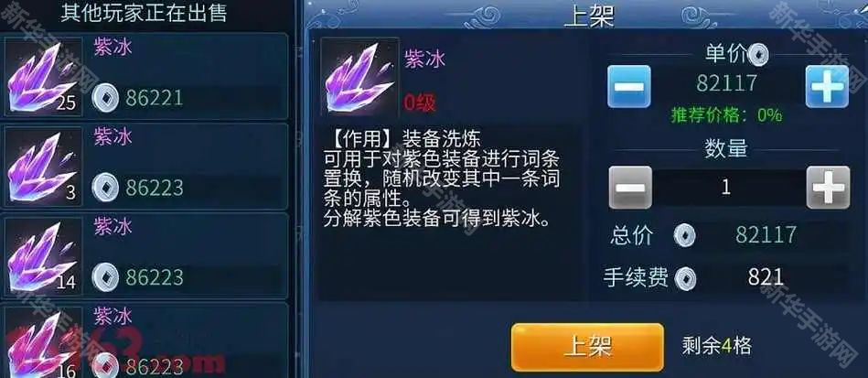Click the quantity field showing 1
This screenshot has width=868, height=378.
[x=728, y=188]
